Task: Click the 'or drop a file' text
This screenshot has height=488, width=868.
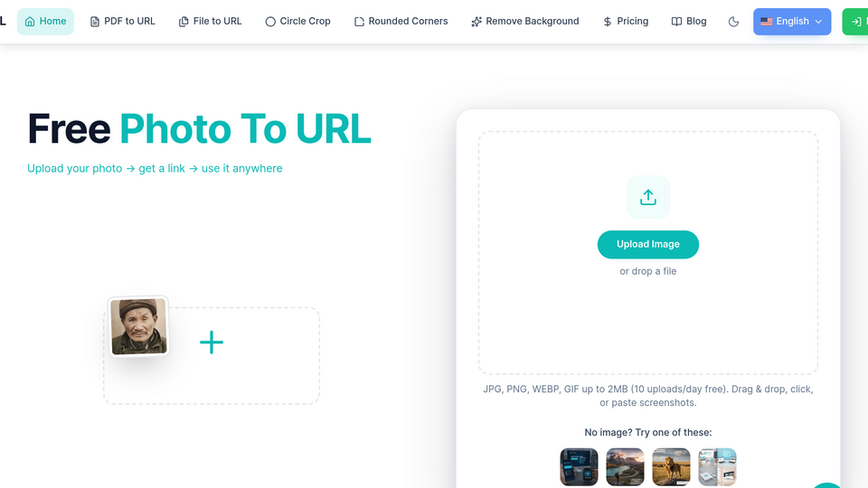Action: [647, 271]
